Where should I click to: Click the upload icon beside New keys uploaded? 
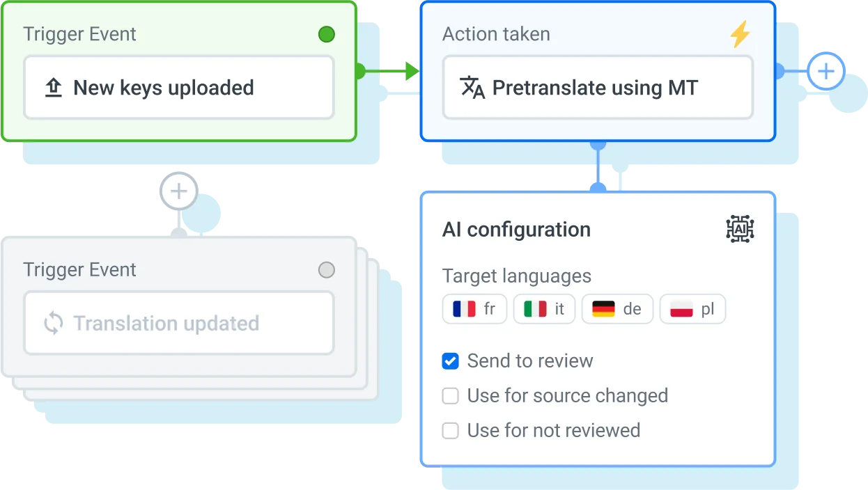[54, 88]
